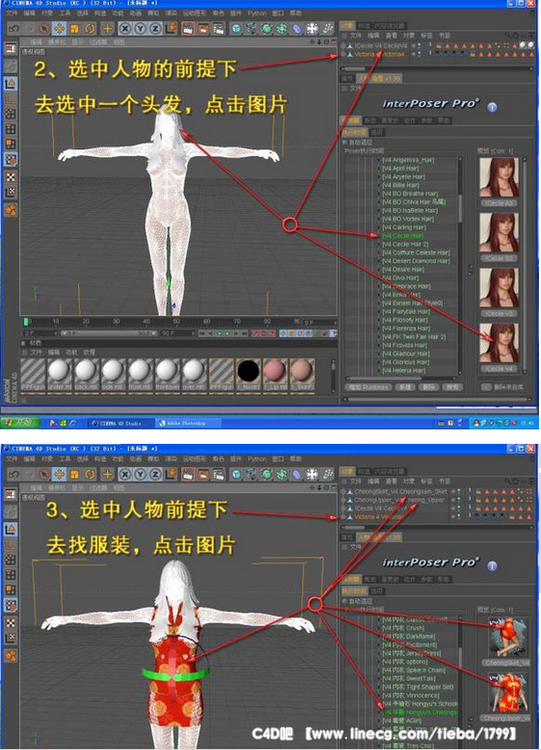Toggle the X axis lock in upper window
541x750 pixels.
pyautogui.click(x=125, y=29)
